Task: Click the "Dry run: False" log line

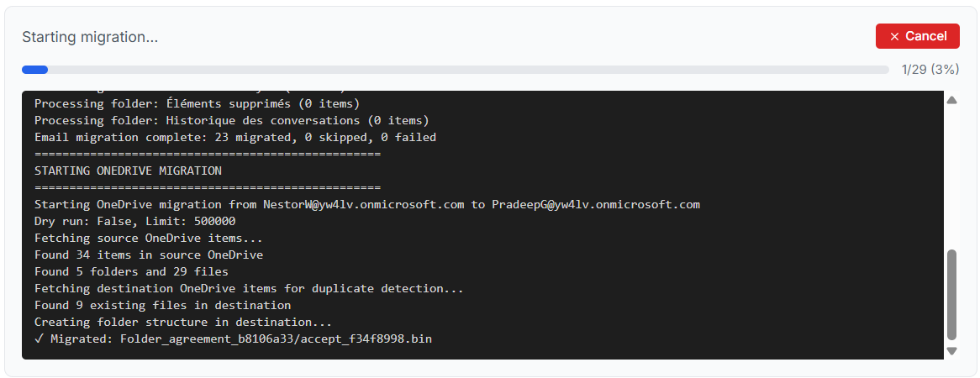Action: (134, 221)
